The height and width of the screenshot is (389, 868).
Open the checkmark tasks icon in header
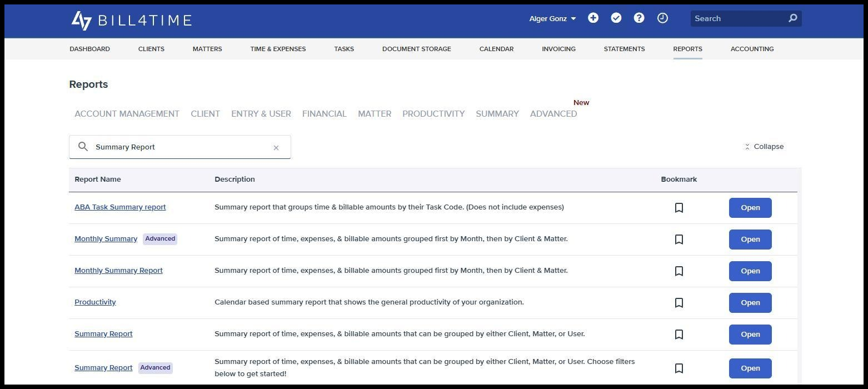click(x=616, y=18)
